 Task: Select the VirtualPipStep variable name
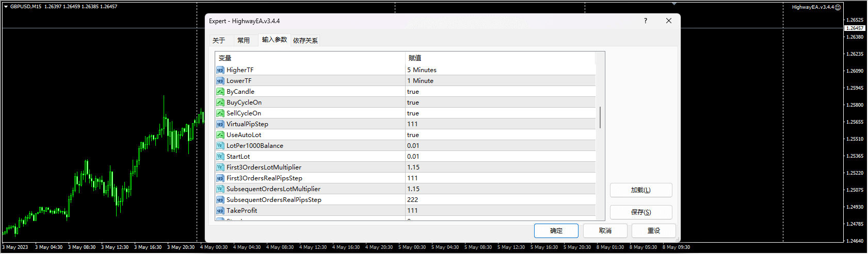pos(247,124)
